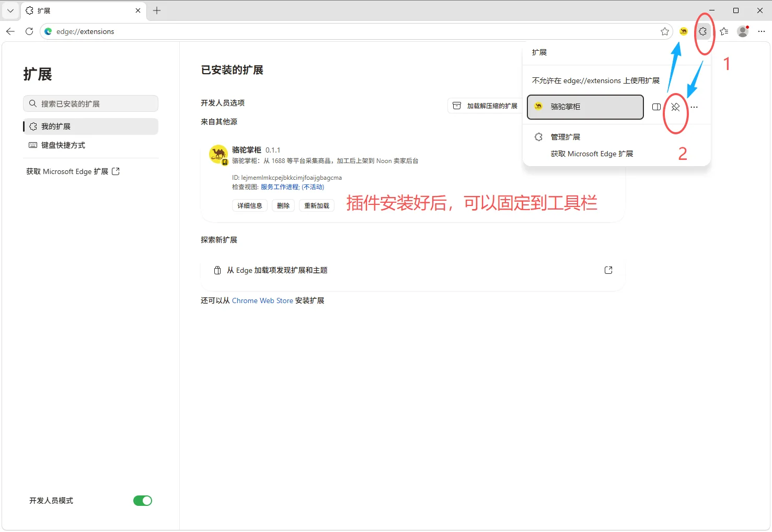Viewport: 772px width, 532px height.
Task: Select 骆驼掌柜 in the extensions popup
Action: click(585, 107)
